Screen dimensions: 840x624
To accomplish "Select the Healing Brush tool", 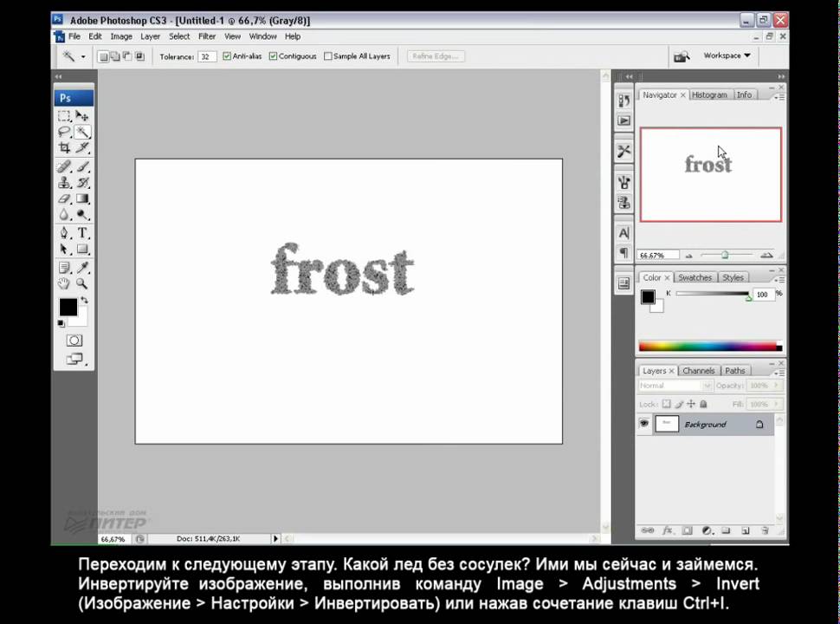I will tap(64, 166).
